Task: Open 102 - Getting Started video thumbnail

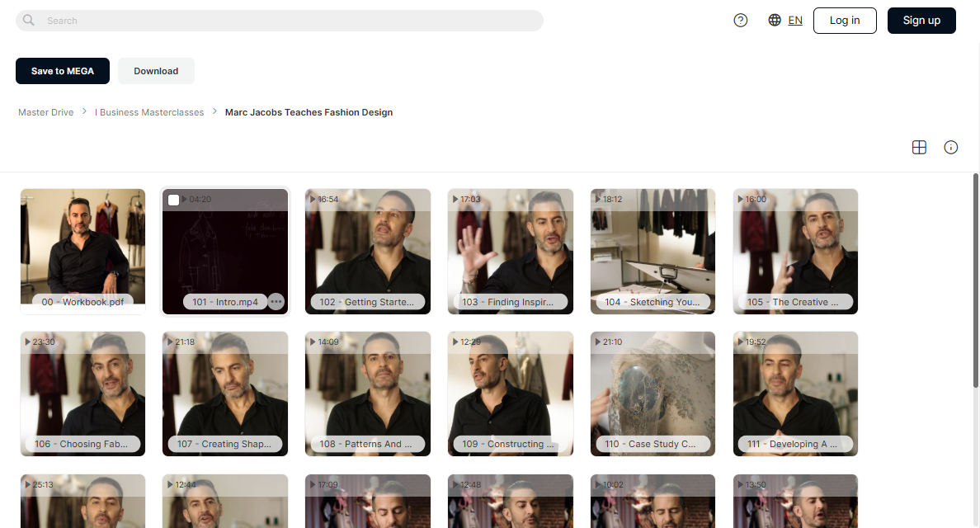Action: click(368, 251)
